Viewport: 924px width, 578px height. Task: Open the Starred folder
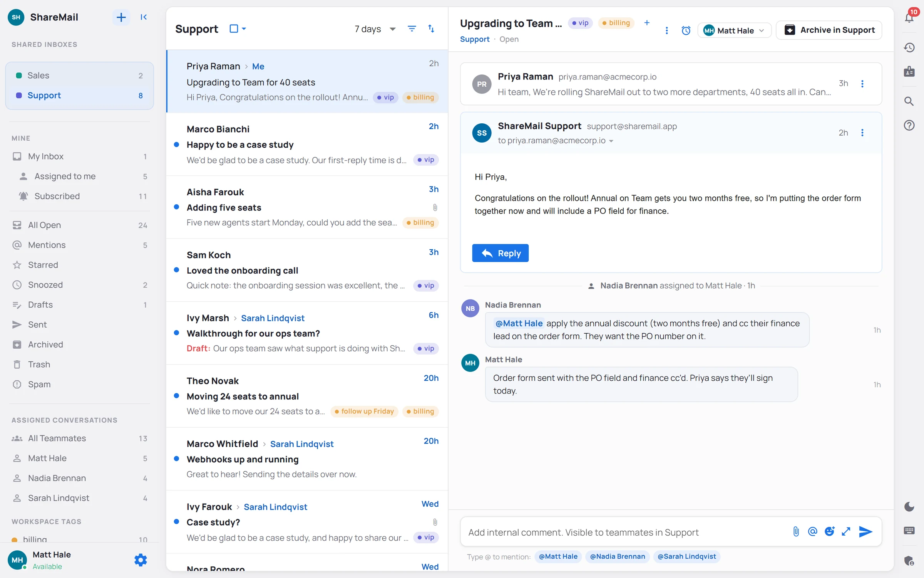click(80, 265)
